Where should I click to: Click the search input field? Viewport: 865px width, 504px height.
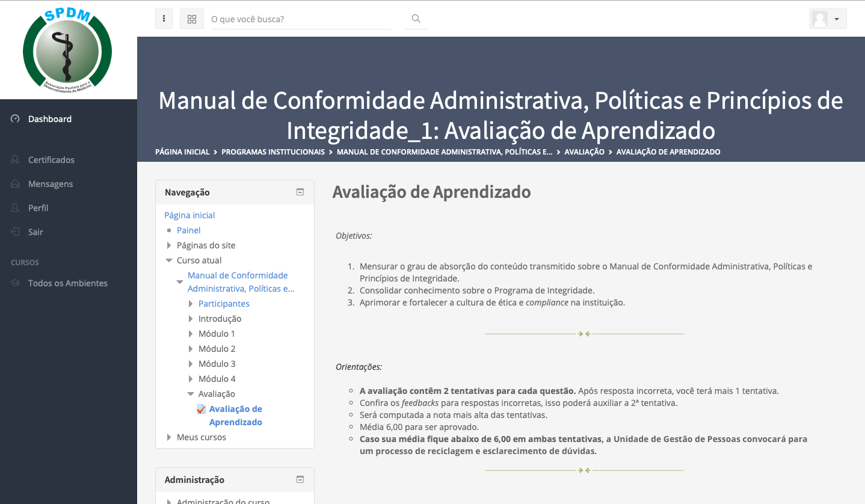[x=301, y=19]
